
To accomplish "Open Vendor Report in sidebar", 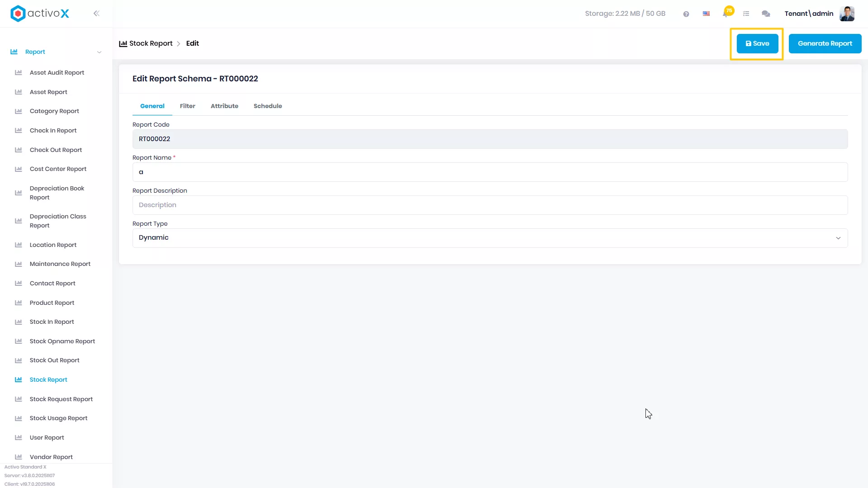I will point(51,457).
